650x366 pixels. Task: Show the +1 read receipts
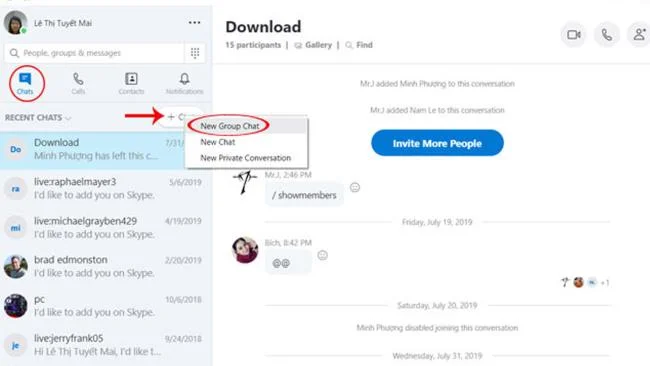click(605, 283)
